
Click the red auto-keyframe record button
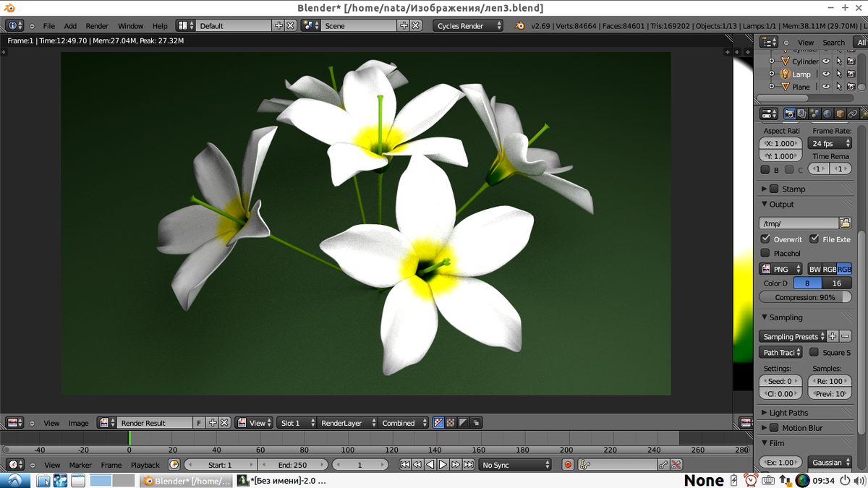[x=568, y=465]
